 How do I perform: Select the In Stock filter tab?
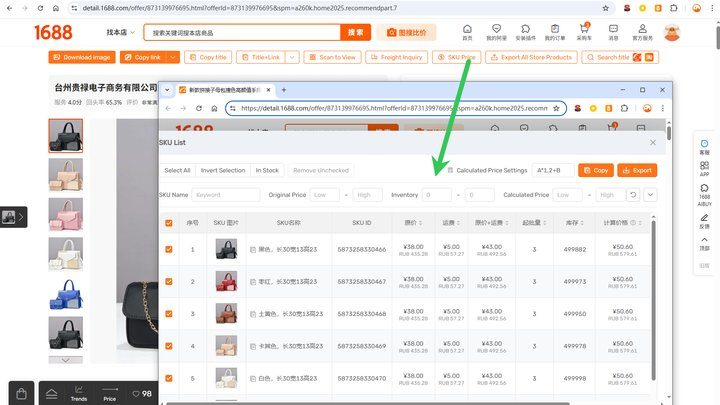click(x=267, y=170)
